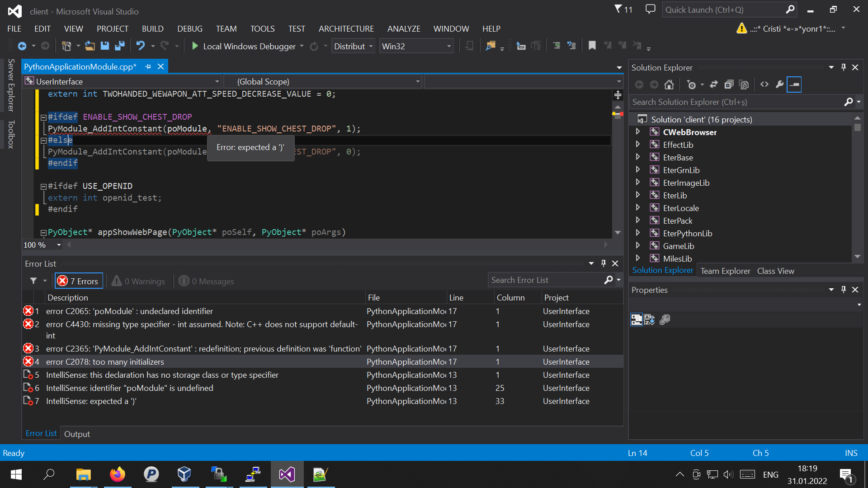This screenshot has width=868, height=488.
Task: Toggle Preview Selected Items in Solution Explorer
Action: tap(794, 84)
